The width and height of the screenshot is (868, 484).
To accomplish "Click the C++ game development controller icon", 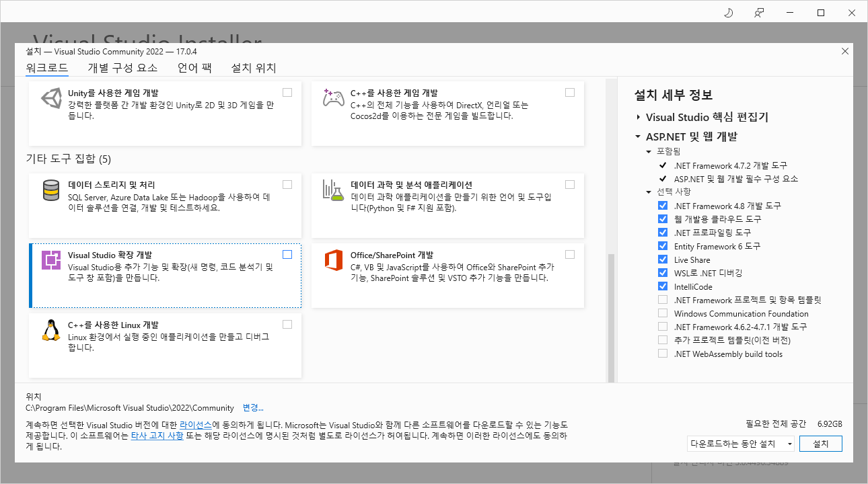I will point(334,98).
